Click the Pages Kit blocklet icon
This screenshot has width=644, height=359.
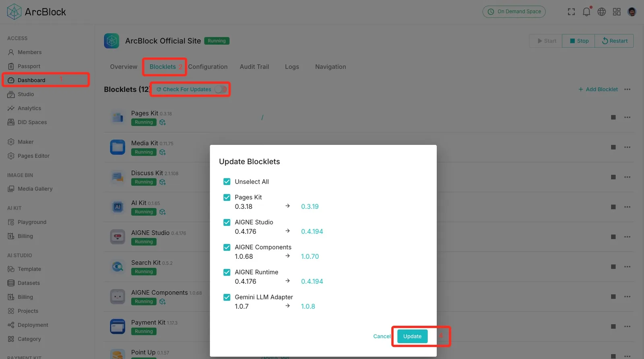pos(118,118)
